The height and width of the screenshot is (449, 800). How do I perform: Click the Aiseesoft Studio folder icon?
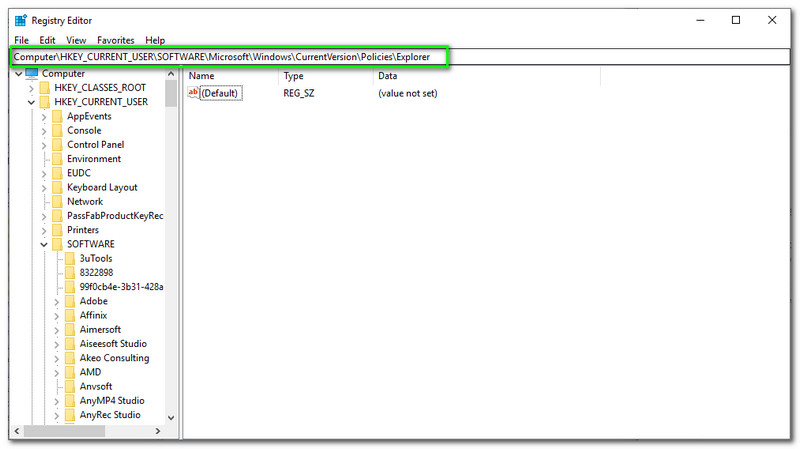70,344
